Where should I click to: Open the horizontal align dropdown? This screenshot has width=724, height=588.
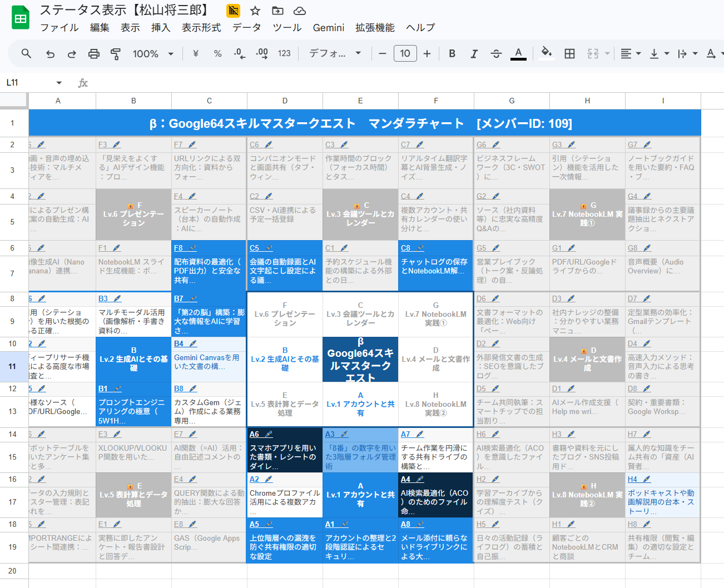(631, 53)
